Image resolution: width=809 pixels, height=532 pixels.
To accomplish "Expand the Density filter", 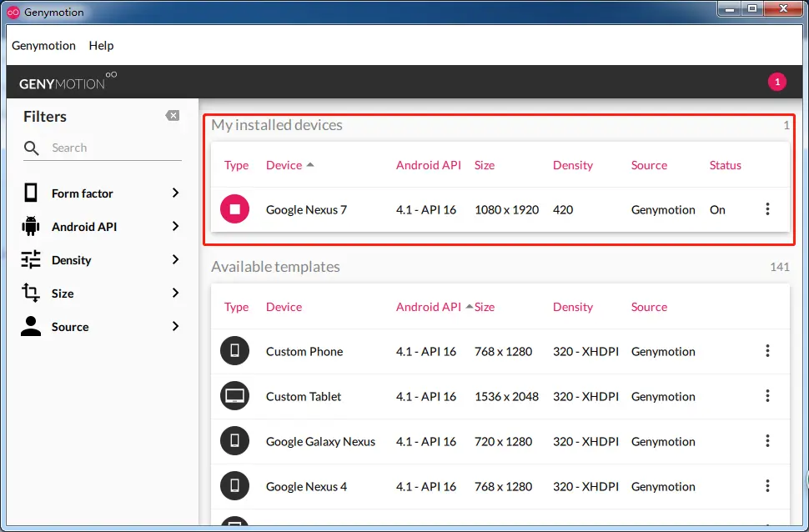I will [175, 259].
